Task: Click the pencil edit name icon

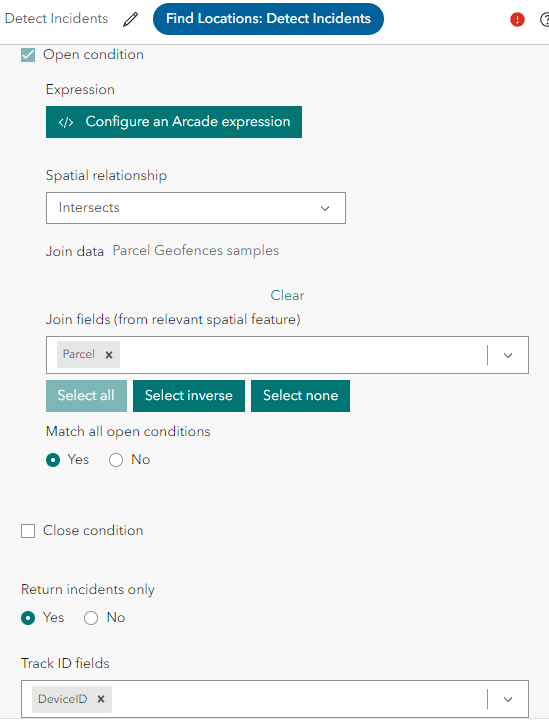Action: [x=130, y=19]
